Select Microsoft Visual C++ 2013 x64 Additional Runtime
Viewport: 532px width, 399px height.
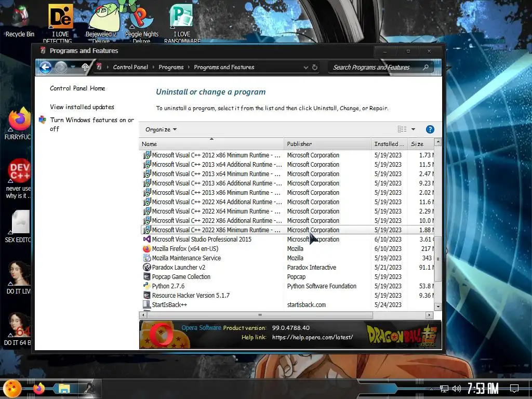coord(287,165)
